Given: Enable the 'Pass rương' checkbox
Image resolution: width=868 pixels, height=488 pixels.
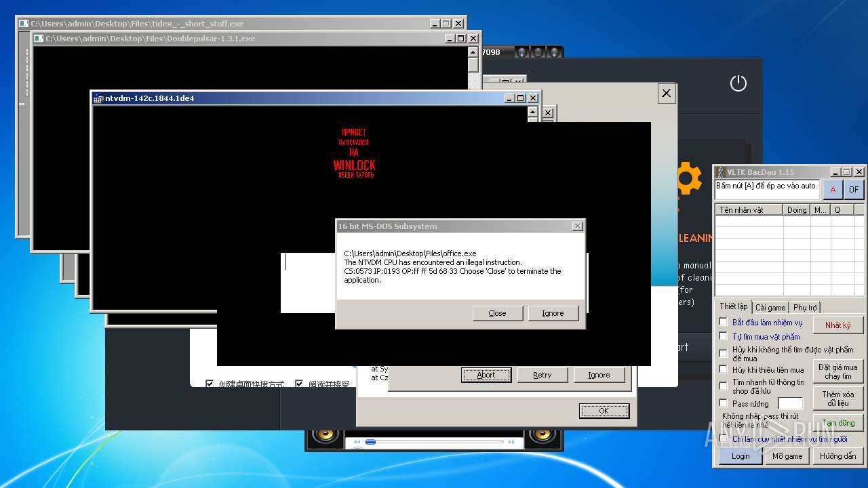Looking at the screenshot, I should 723,403.
